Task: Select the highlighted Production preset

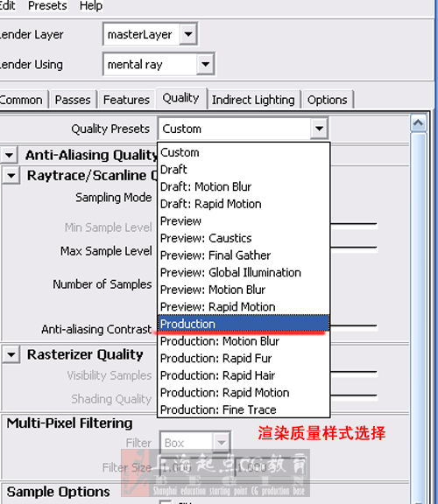Action: point(244,324)
